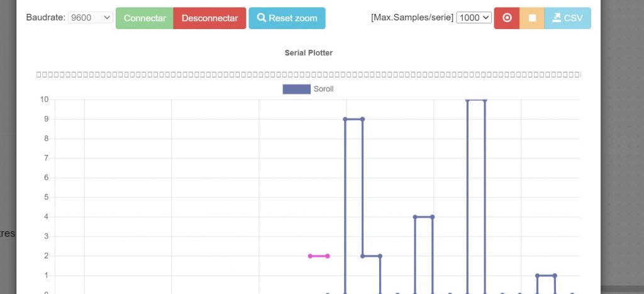Click the plateau of the peak at value 4
The width and height of the screenshot is (644, 294).
coord(424,217)
